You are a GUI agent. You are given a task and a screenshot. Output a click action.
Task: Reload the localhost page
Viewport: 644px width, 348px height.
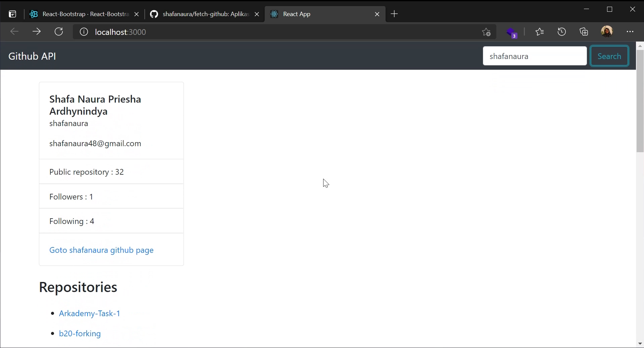pyautogui.click(x=59, y=32)
